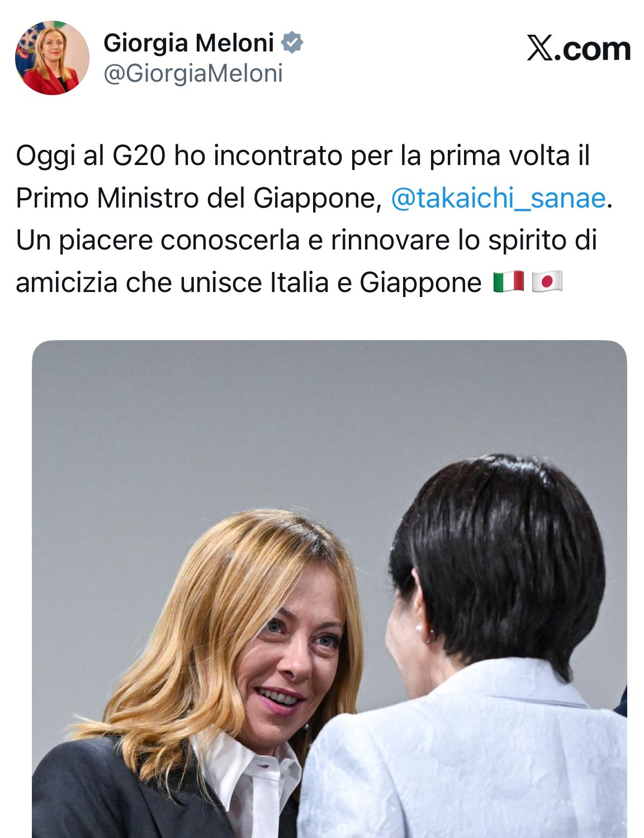Open the @takaichi_sanae mention
The width and height of the screenshot is (644, 838).
498,197
